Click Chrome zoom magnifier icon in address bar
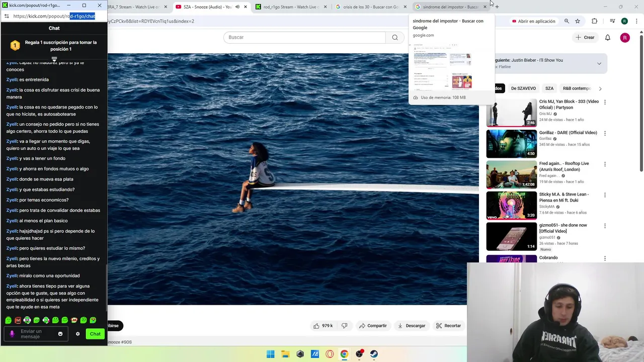 pyautogui.click(x=567, y=21)
